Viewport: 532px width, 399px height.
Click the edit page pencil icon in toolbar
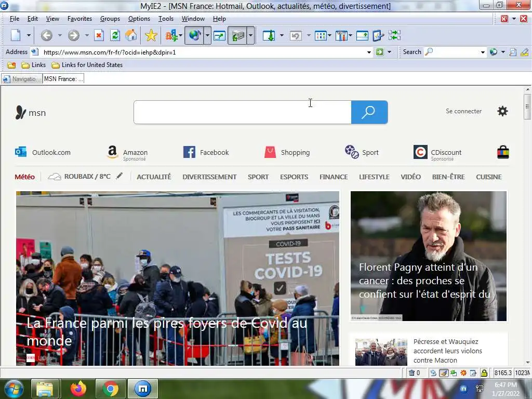coord(378,35)
